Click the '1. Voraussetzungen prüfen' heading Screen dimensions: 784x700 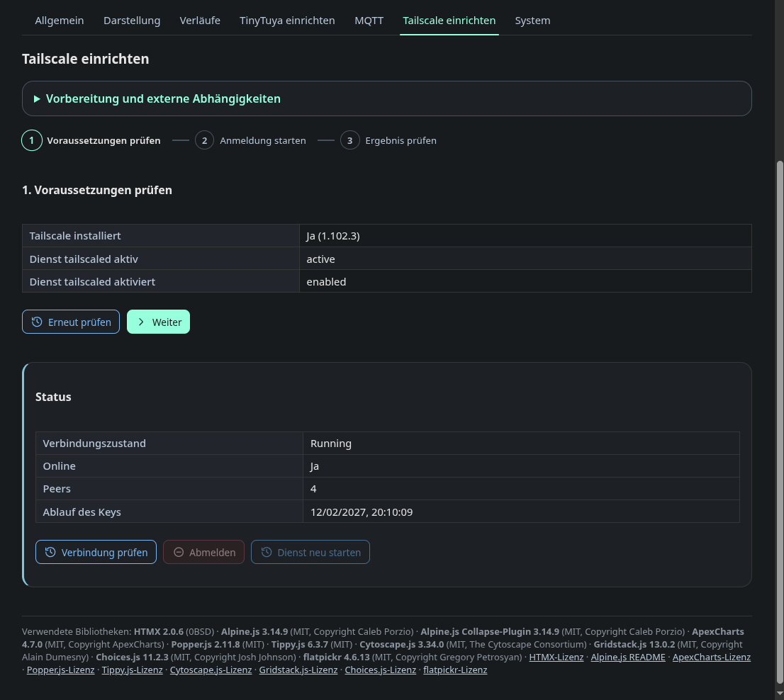97,190
